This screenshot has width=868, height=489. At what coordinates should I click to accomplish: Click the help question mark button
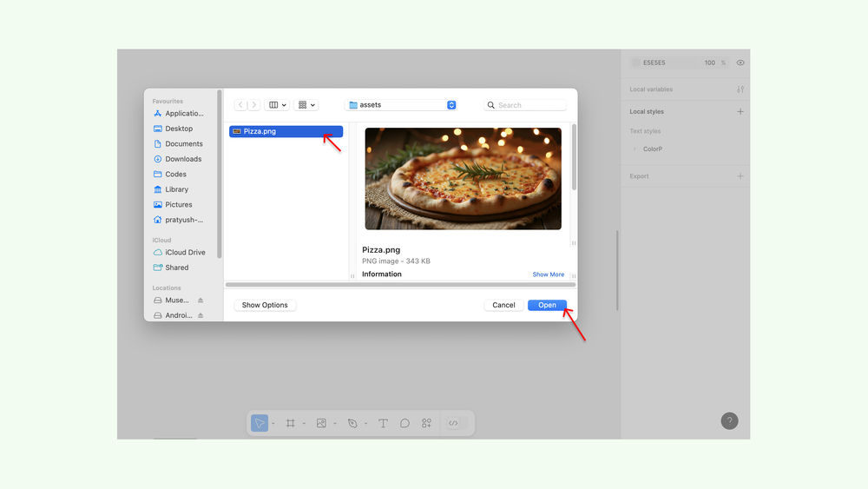[x=730, y=421]
